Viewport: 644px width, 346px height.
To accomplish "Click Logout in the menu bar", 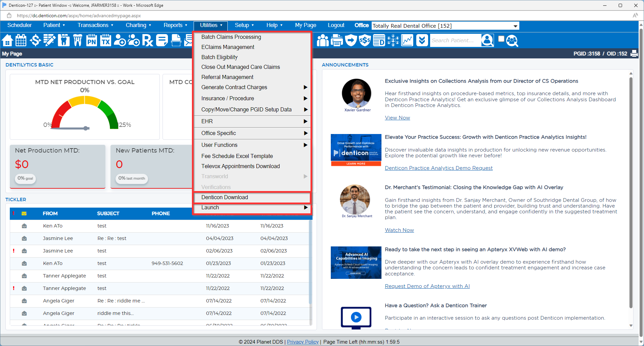I will [336, 25].
